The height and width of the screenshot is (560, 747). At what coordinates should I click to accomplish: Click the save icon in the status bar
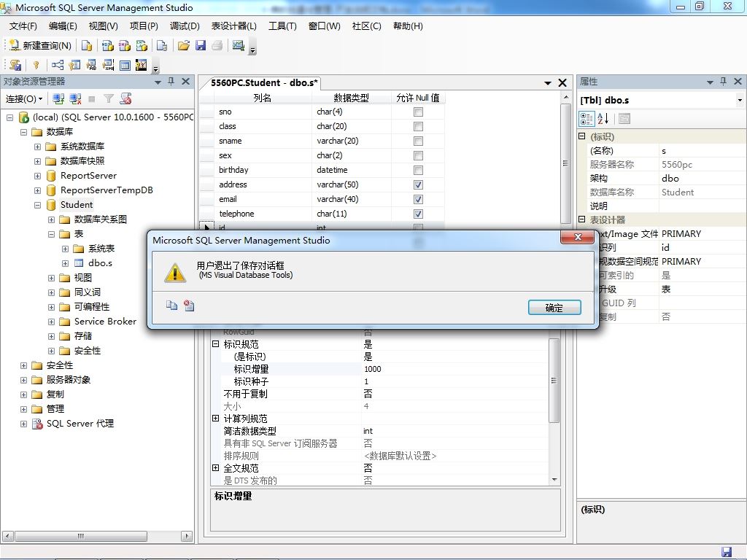pyautogui.click(x=727, y=552)
